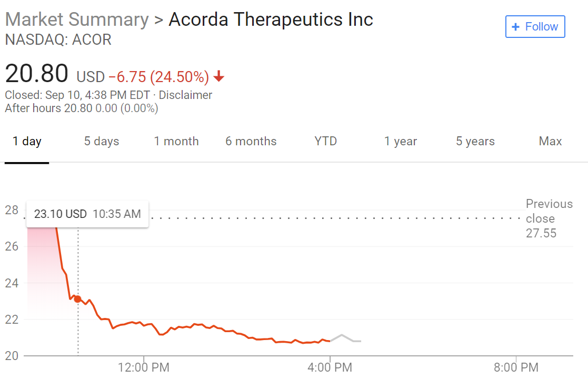Click the red down arrow icon
The height and width of the screenshot is (389, 588).
pyautogui.click(x=219, y=77)
